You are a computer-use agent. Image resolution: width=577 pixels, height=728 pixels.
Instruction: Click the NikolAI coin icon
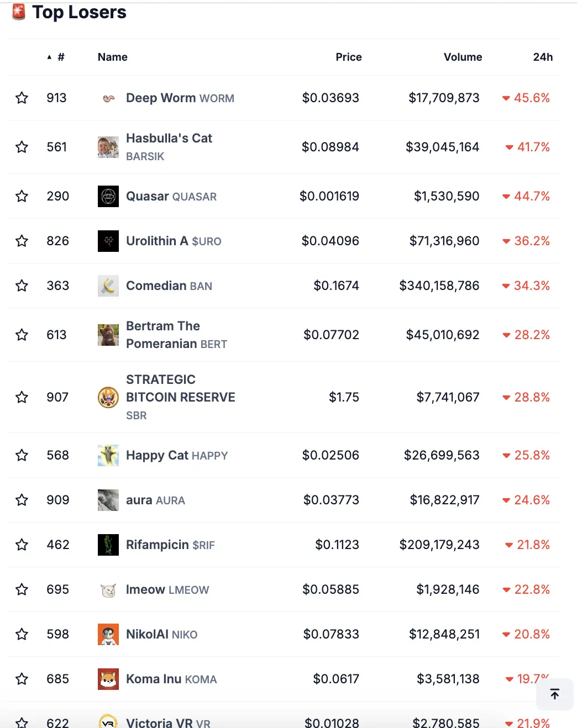pos(108,634)
